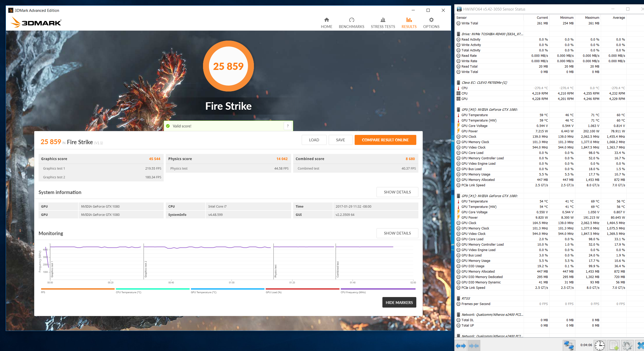Click the shrink-columns arrows in HWiNFO

click(x=474, y=346)
